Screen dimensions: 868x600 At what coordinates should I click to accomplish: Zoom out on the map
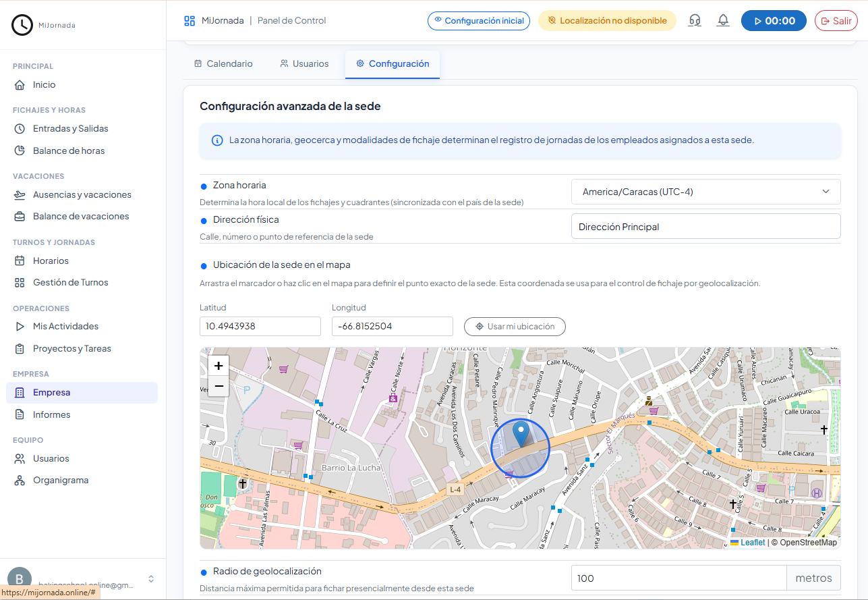[219, 386]
